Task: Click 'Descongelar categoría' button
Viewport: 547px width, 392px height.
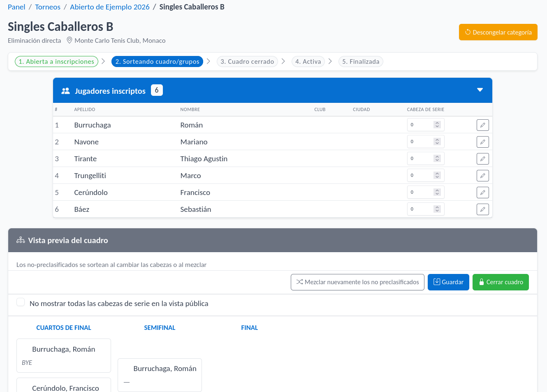Action: click(x=498, y=32)
